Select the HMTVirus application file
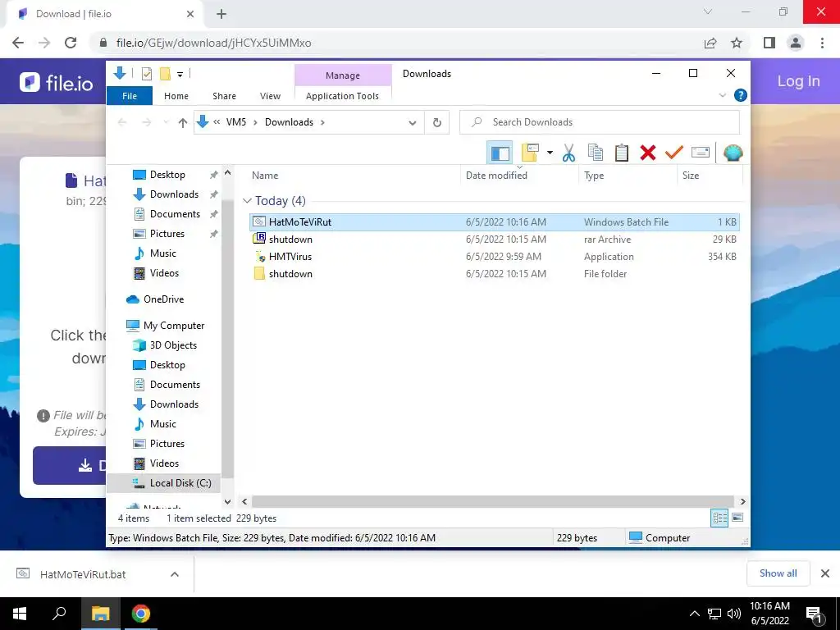Image resolution: width=840 pixels, height=630 pixels. pyautogui.click(x=495, y=257)
